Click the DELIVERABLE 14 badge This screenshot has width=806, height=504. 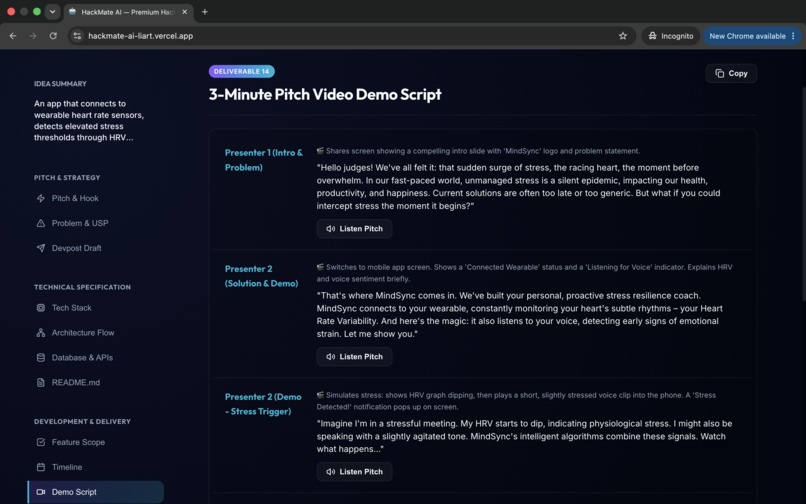[x=242, y=71]
